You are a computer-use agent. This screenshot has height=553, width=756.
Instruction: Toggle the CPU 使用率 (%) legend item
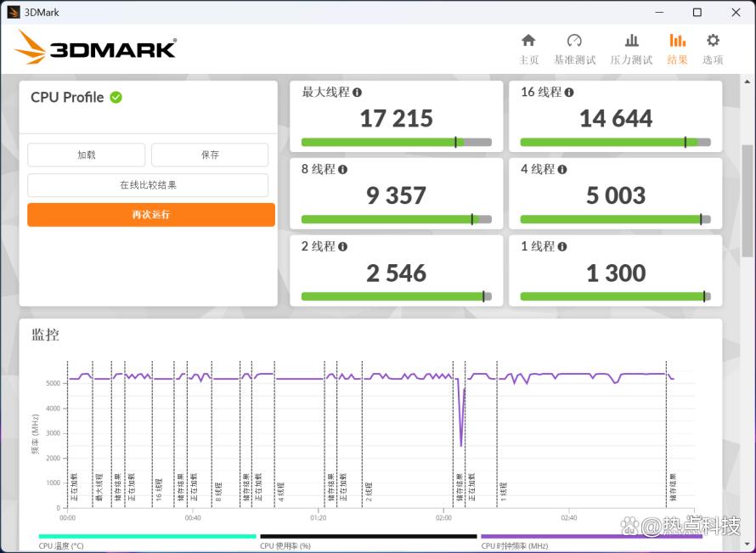click(x=369, y=541)
